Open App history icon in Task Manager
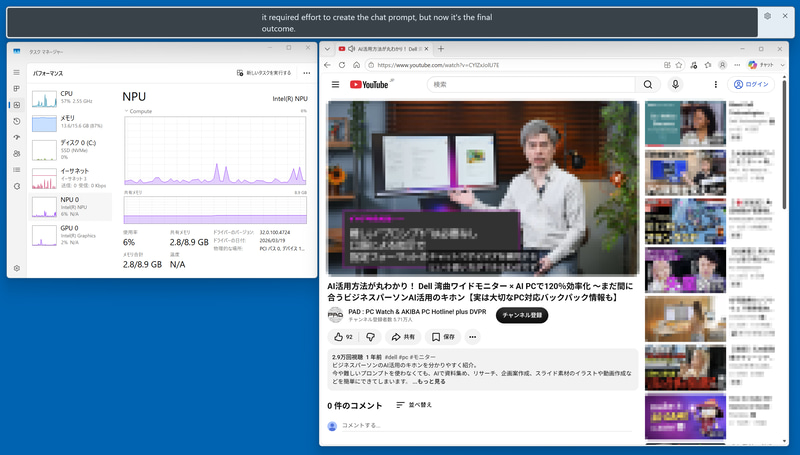The height and width of the screenshot is (455, 800). point(16,121)
